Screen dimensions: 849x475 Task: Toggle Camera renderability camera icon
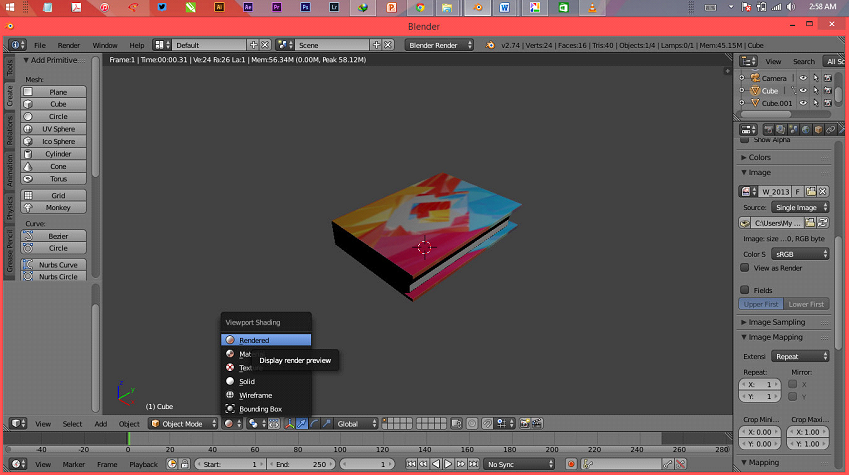coord(828,78)
